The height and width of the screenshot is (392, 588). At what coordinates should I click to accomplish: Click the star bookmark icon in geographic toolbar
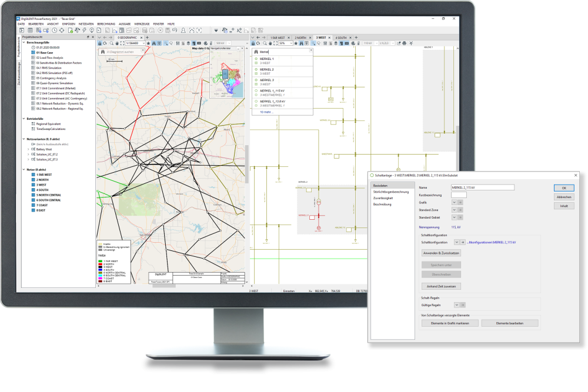pos(149,43)
